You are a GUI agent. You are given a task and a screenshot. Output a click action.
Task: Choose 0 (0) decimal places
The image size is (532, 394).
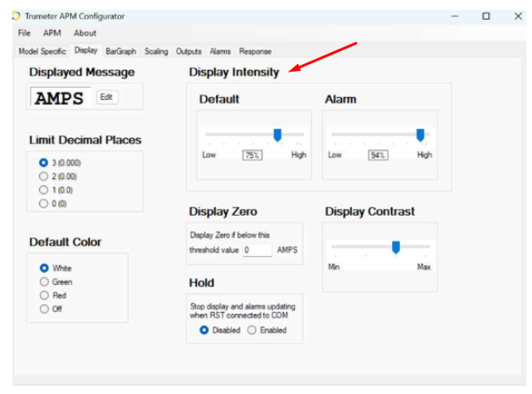[x=53, y=204]
